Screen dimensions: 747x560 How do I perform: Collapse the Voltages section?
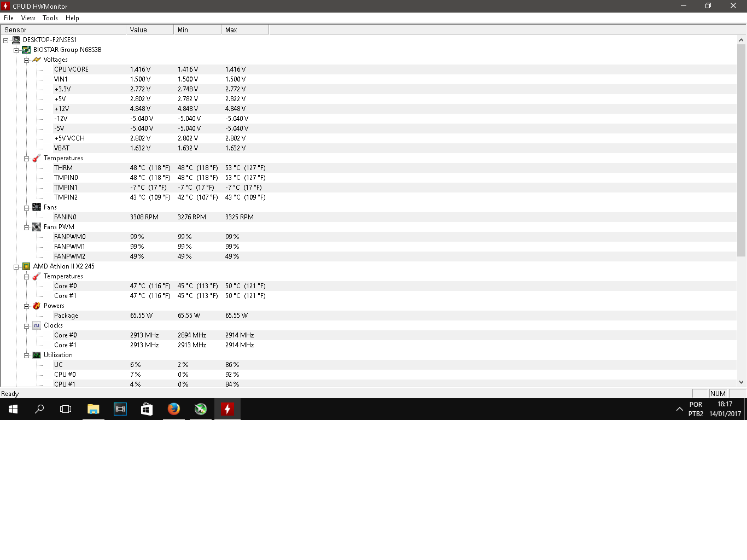26,60
